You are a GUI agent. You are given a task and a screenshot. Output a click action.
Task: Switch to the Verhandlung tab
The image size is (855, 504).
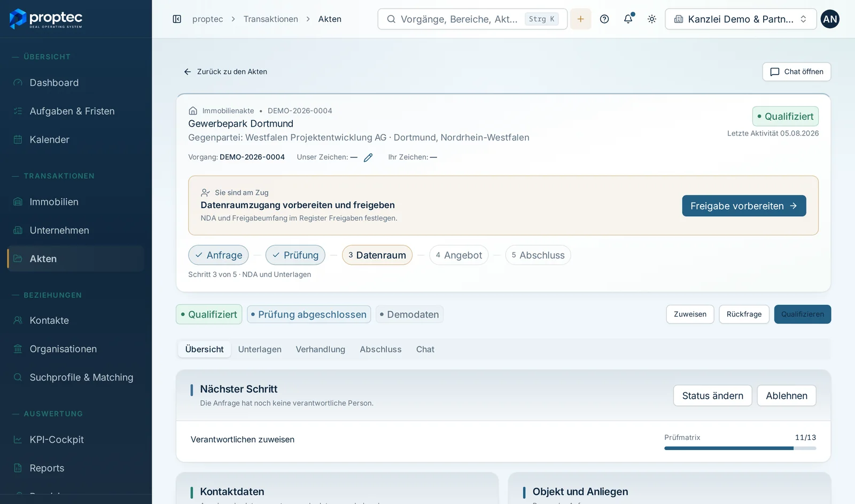click(321, 349)
